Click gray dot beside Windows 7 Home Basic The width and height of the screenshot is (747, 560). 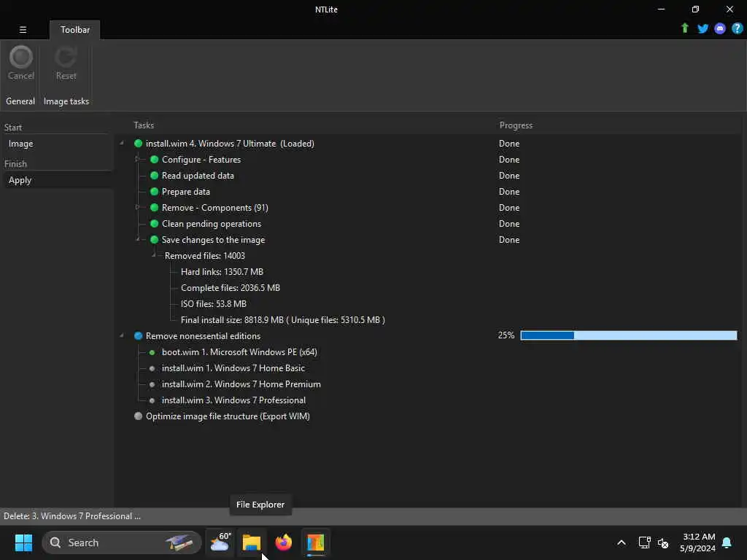(x=152, y=368)
